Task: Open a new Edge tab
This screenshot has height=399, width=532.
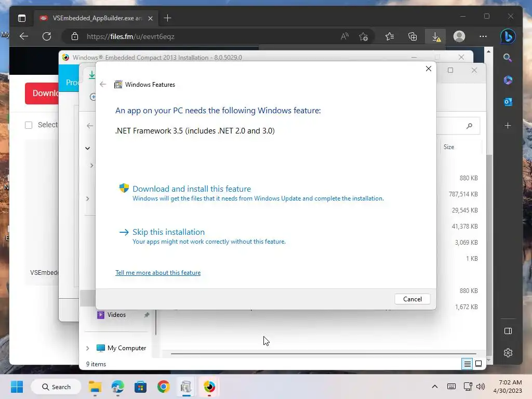Action: tap(167, 18)
